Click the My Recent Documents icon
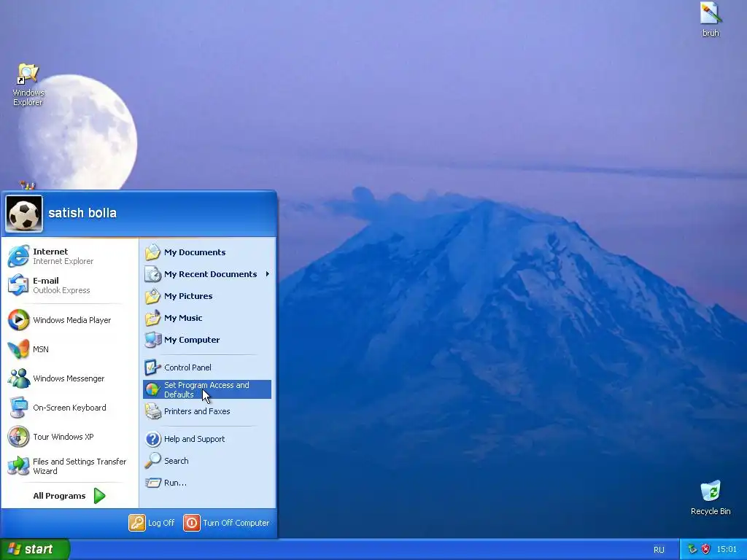 (153, 274)
